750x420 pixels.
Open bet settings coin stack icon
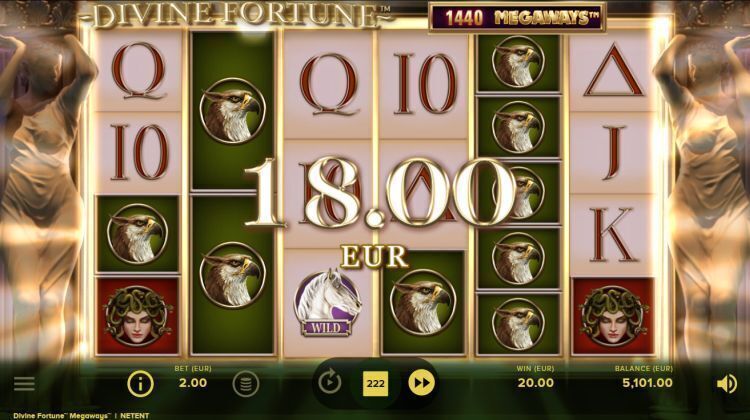click(246, 384)
